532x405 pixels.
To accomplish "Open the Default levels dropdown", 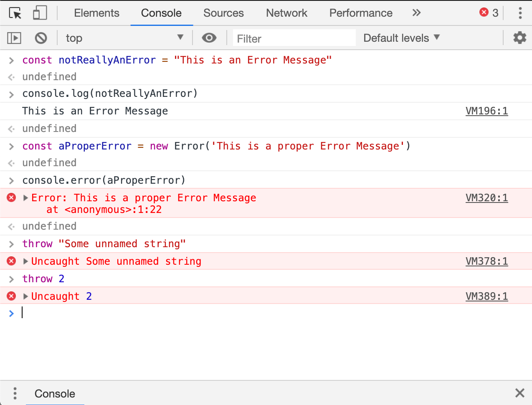I will [x=400, y=38].
